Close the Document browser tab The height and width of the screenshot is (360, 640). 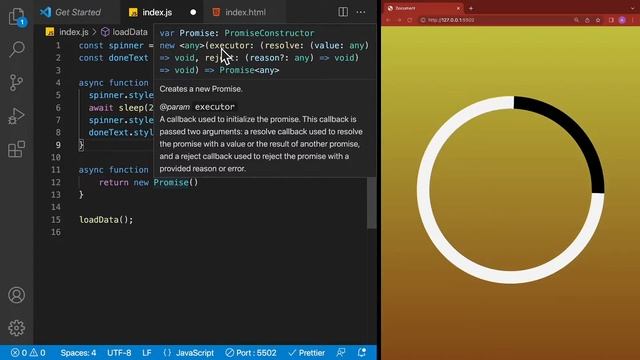[458, 8]
